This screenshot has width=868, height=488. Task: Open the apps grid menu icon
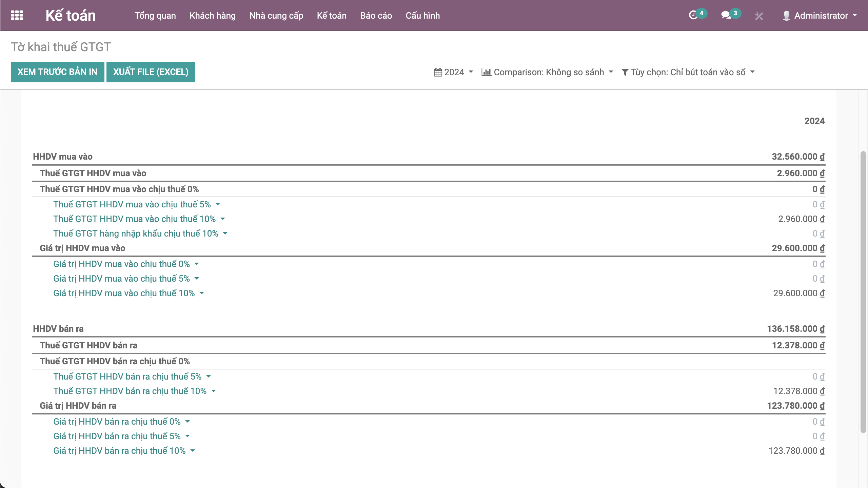click(x=17, y=15)
